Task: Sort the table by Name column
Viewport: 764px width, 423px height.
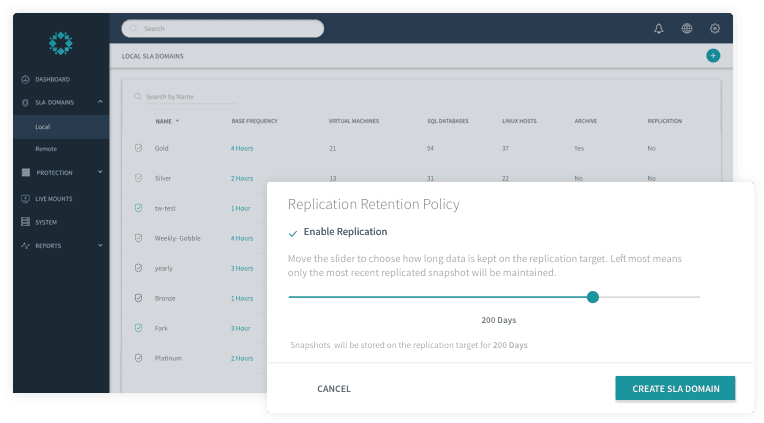Action: 167,121
